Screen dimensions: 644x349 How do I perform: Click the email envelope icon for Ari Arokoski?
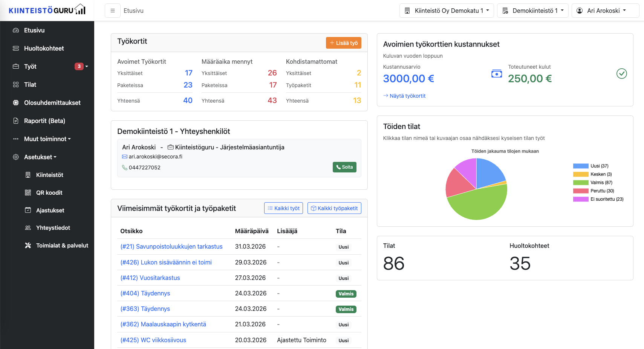click(x=125, y=157)
